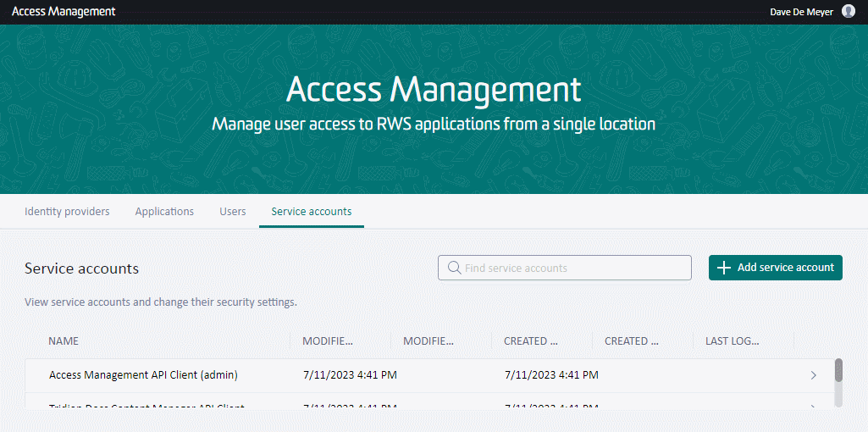868x432 pixels.
Task: Switch to the Identity providers tab
Action: pyautogui.click(x=67, y=212)
